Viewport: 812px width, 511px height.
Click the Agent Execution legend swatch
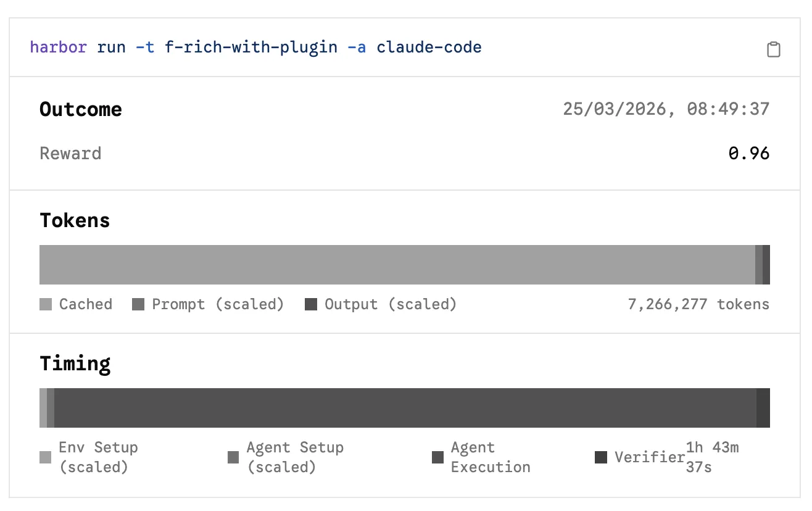tap(437, 457)
